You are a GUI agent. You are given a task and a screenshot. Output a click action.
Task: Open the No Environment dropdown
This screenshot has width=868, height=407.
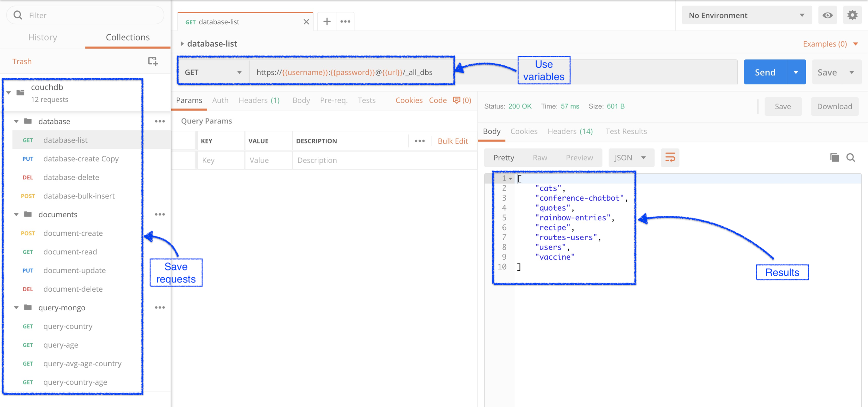click(746, 15)
